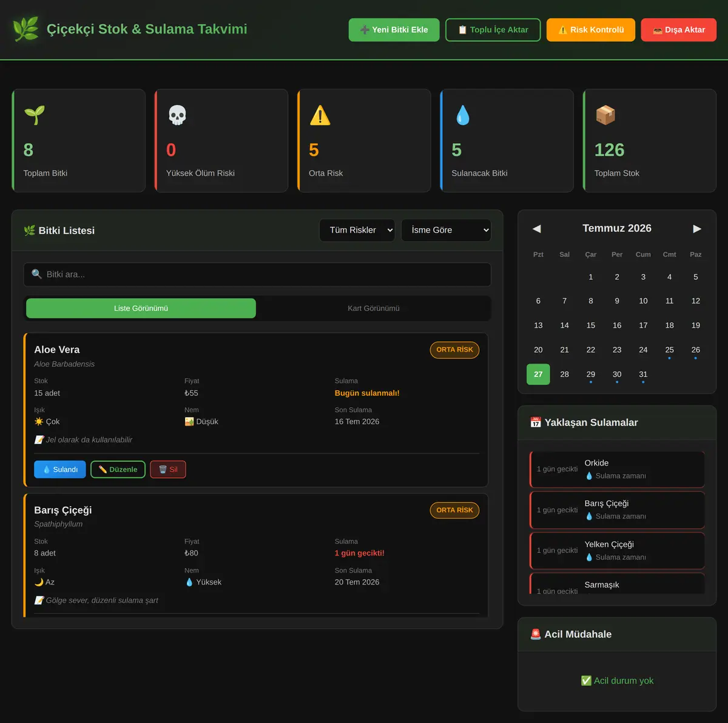728x723 pixels.
Task: Click "Temmuz 2026" calendar title
Action: [617, 229]
